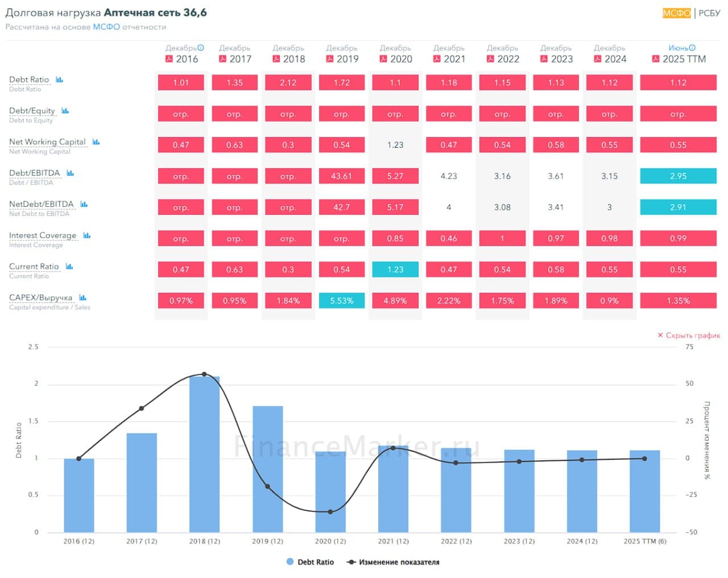Show the chart for Debt/EBITDA via its icon
The image size is (728, 578).
(70, 173)
